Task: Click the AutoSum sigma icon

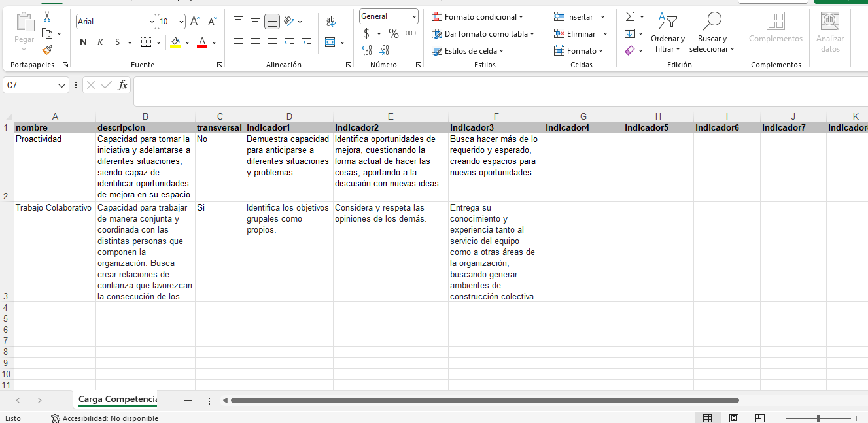Action: [x=630, y=17]
